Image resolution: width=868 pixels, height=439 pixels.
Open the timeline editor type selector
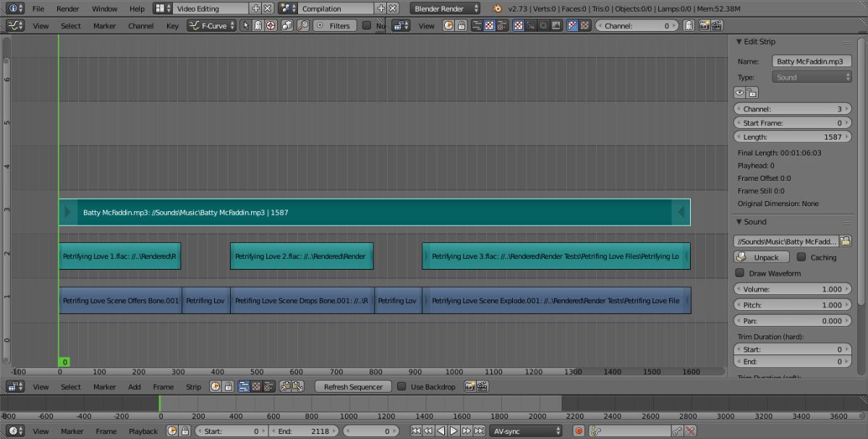click(x=15, y=431)
